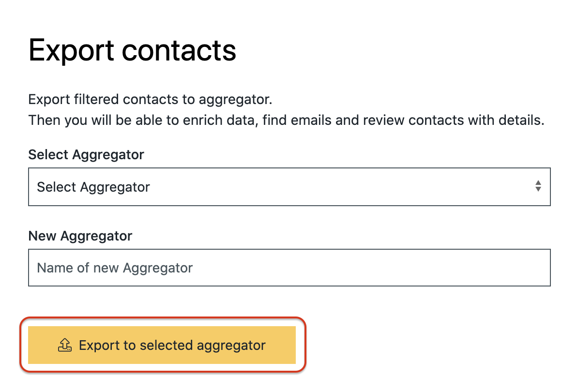
Task: Click the down triangle in the aggregator dropdown
Action: point(538,190)
